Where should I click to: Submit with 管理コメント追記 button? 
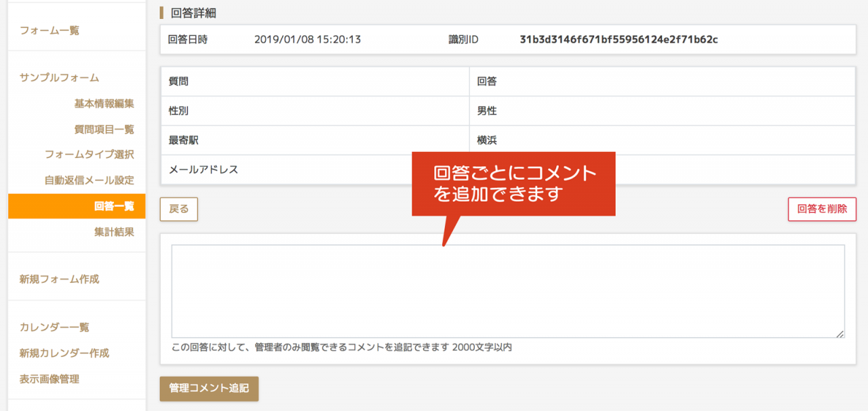point(210,389)
